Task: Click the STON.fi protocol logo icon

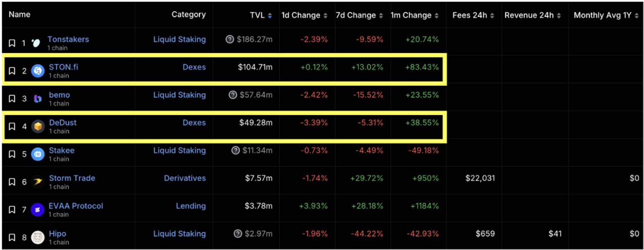Action: click(x=38, y=71)
